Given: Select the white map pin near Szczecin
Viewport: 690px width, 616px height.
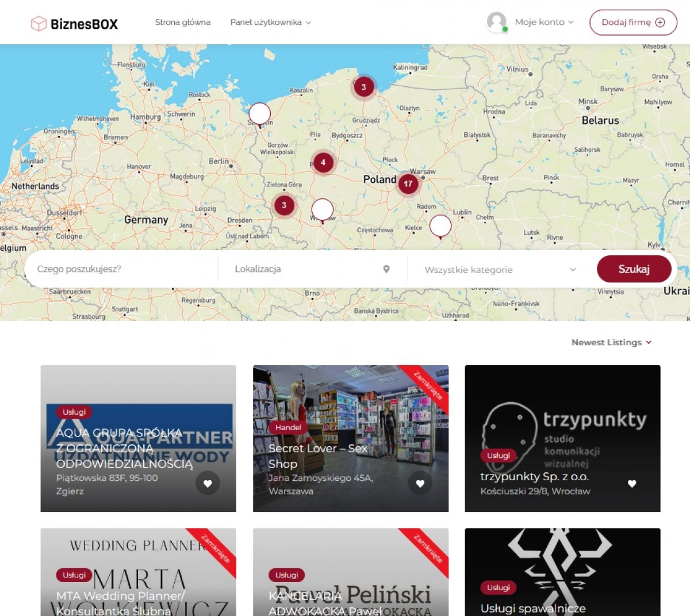Looking at the screenshot, I should 259,115.
